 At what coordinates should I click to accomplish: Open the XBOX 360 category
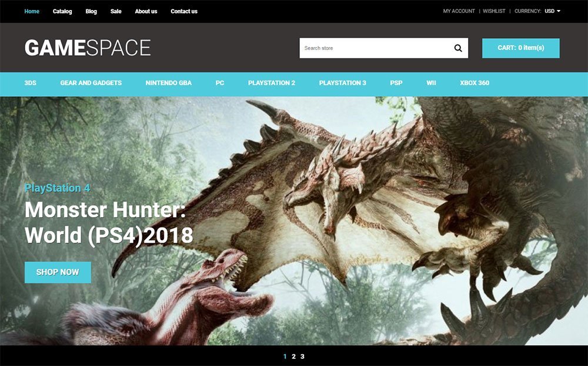coord(475,83)
